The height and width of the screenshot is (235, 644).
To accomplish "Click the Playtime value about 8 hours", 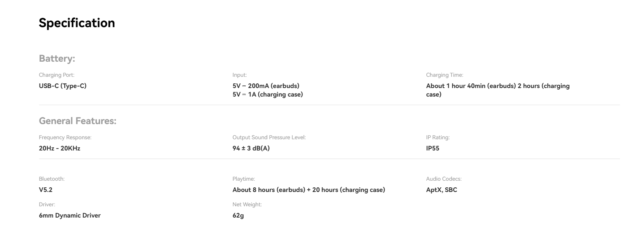I will (x=309, y=190).
